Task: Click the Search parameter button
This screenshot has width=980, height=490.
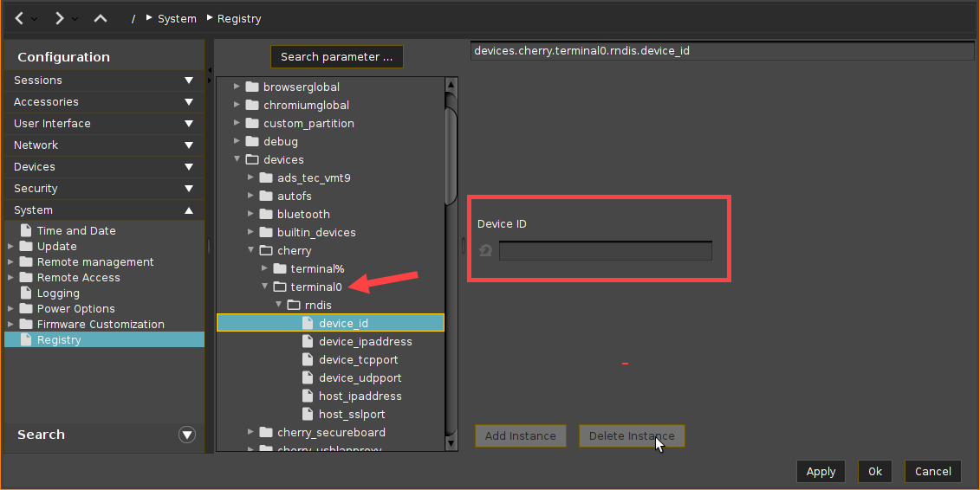Action: [336, 57]
